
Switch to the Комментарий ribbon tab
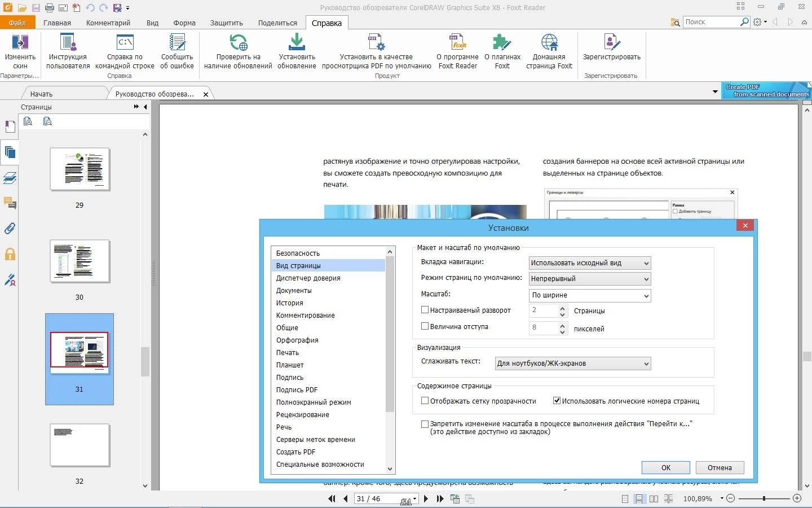click(x=108, y=23)
